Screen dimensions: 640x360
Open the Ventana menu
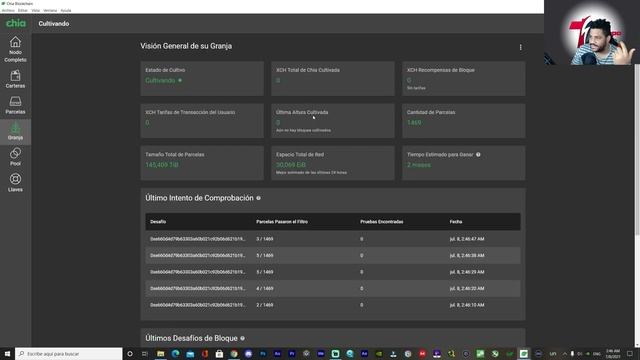click(50, 10)
